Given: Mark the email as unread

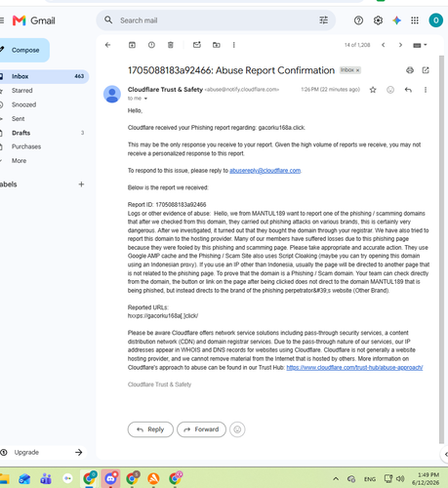Looking at the screenshot, I should 197,45.
